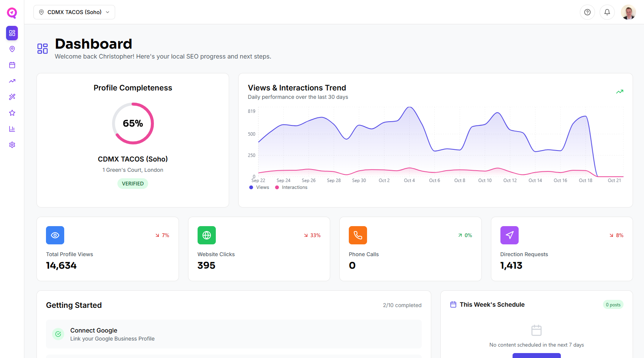
Task: Select the Dashboard grid item in the sidebar
Action: [x=12, y=33]
